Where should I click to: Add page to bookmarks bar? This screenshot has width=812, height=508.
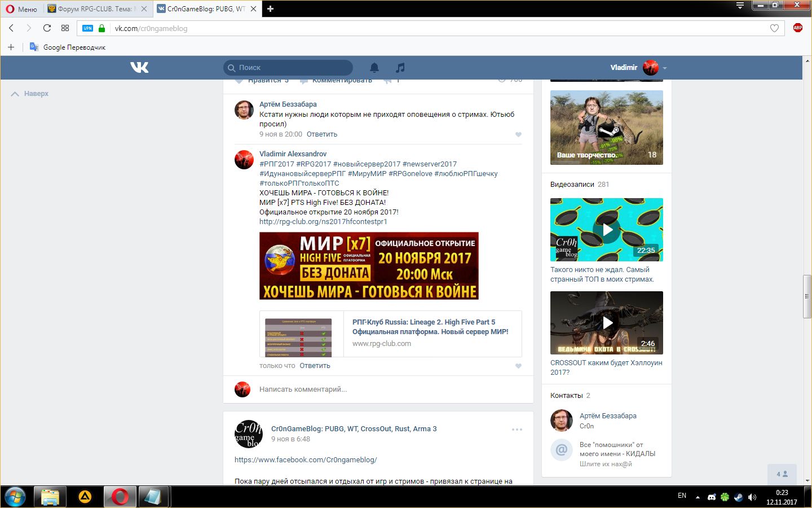tap(11, 47)
